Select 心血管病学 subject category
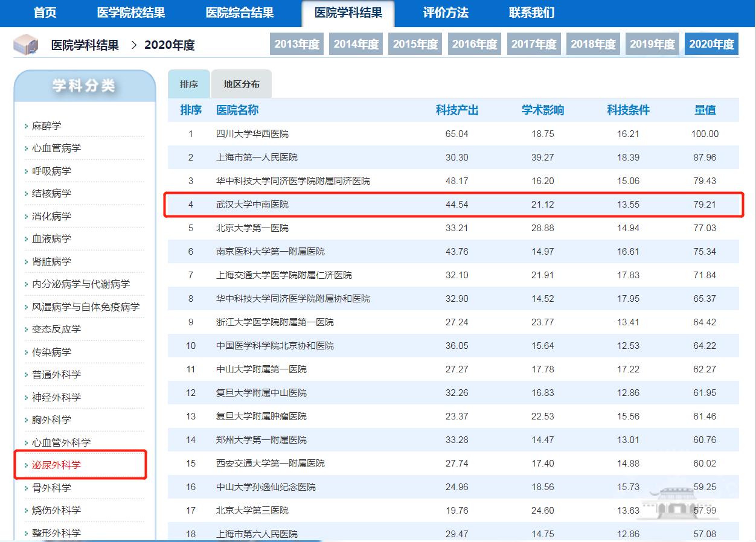The height and width of the screenshot is (542, 756). tap(56, 148)
